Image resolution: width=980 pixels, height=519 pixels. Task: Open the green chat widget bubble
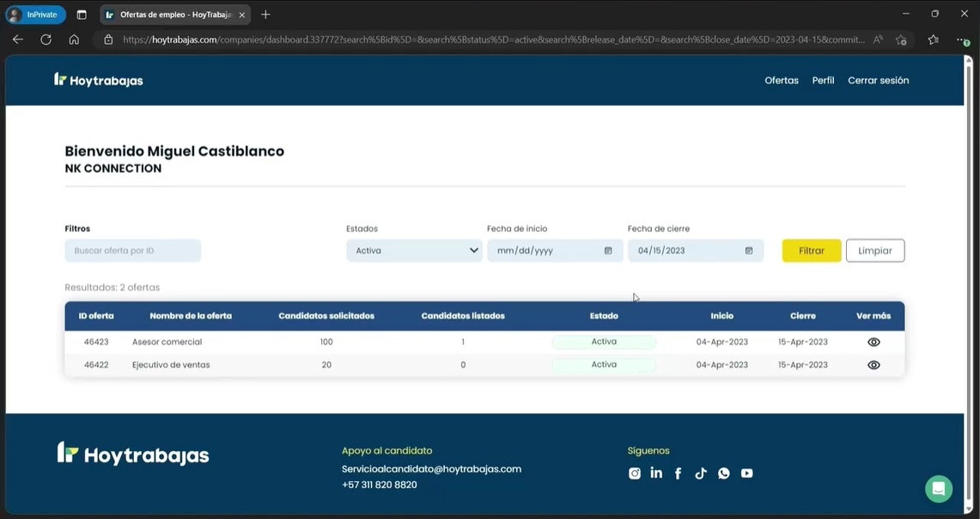939,489
